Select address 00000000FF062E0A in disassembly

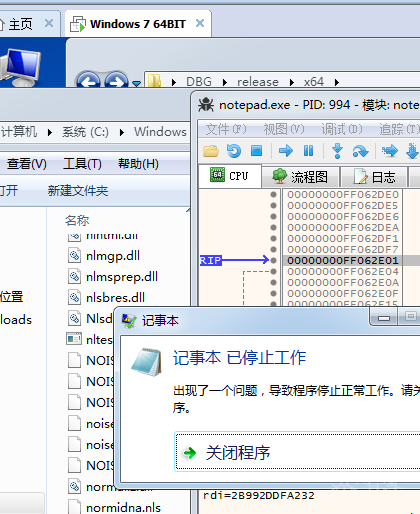pos(343,282)
